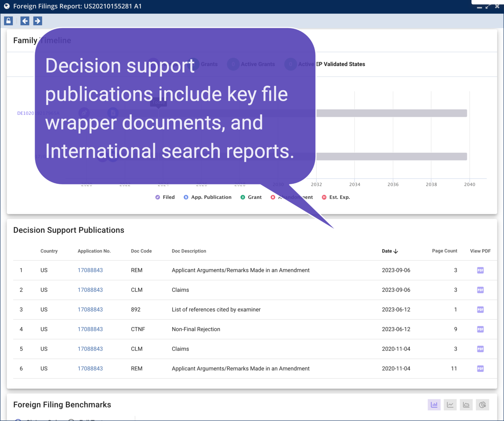Open PDF for list of references cited
This screenshot has height=421, width=504.
coord(480,309)
